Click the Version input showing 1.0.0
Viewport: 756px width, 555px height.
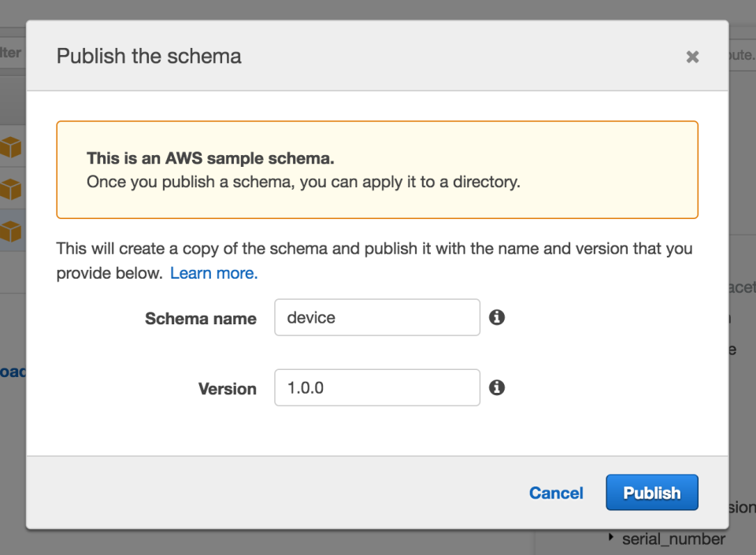click(x=376, y=387)
